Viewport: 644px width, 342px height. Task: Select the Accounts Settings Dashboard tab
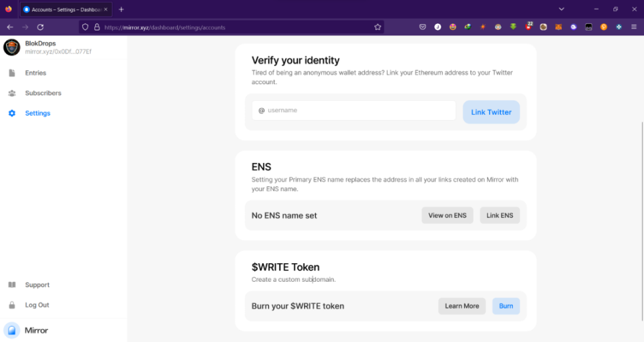tap(65, 9)
